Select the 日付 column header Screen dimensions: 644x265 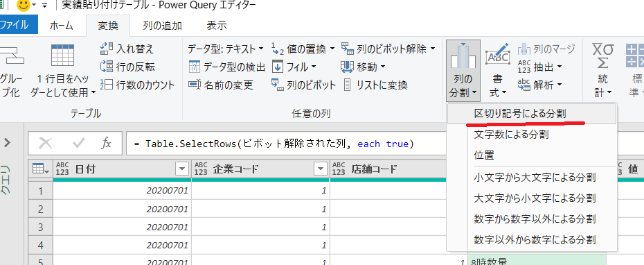pyautogui.click(x=123, y=169)
